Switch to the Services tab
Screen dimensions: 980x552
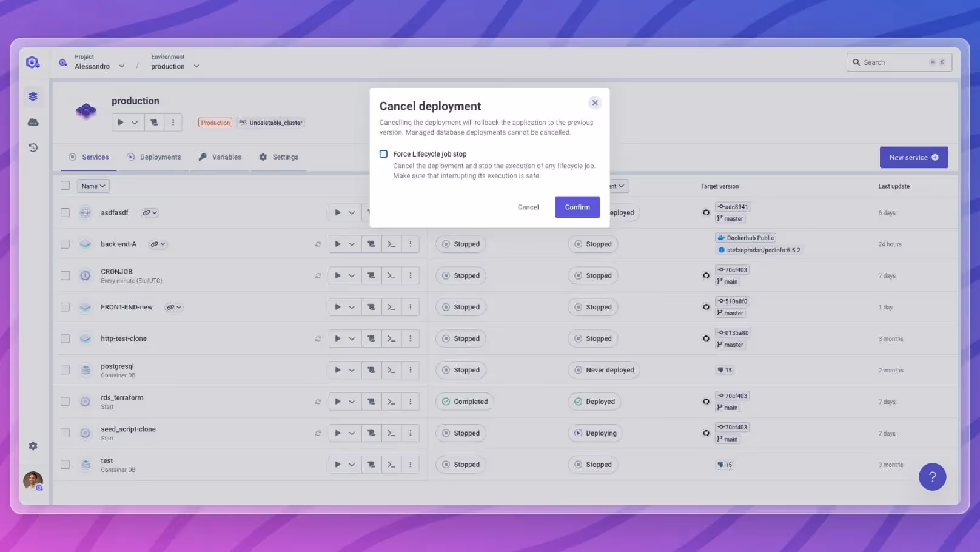point(89,157)
